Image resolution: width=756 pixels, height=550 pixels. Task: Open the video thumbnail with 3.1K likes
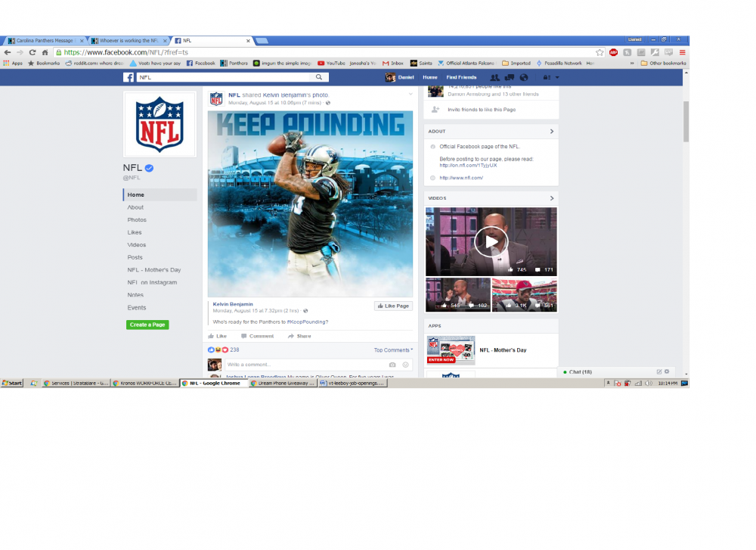coord(524,295)
